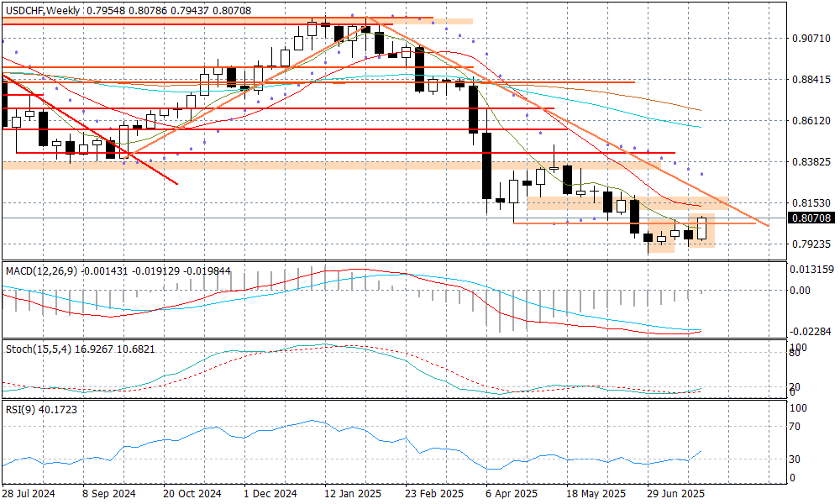840x504 pixels.
Task: Click the 29 Jun 2025 date label
Action: pyautogui.click(x=675, y=493)
